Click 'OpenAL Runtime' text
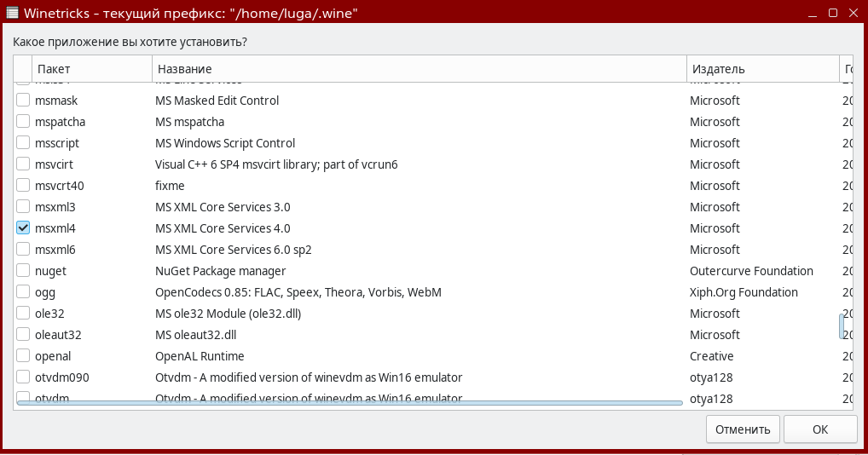868x455 pixels. click(200, 357)
